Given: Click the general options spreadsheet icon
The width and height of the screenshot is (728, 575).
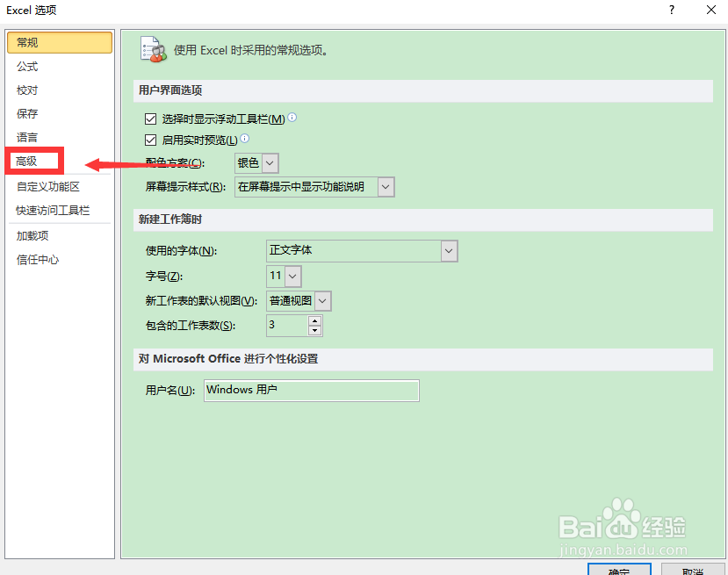Looking at the screenshot, I should (153, 49).
